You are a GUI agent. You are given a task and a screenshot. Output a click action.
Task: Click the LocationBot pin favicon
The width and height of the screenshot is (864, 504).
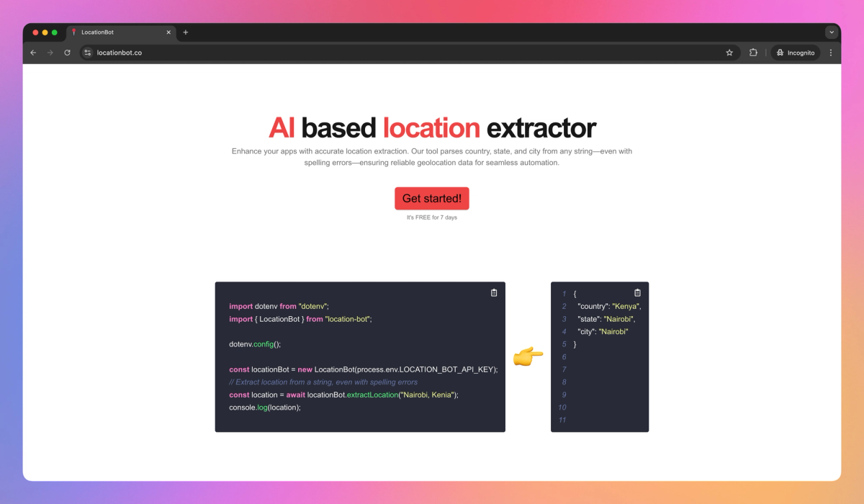tap(73, 32)
